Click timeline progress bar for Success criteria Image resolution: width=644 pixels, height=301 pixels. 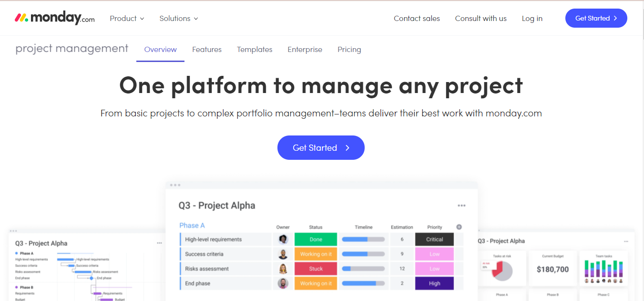[363, 254]
